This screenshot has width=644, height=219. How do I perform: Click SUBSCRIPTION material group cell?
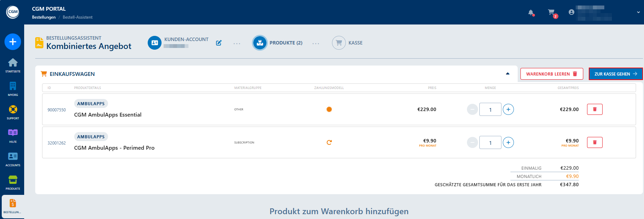coord(244,142)
